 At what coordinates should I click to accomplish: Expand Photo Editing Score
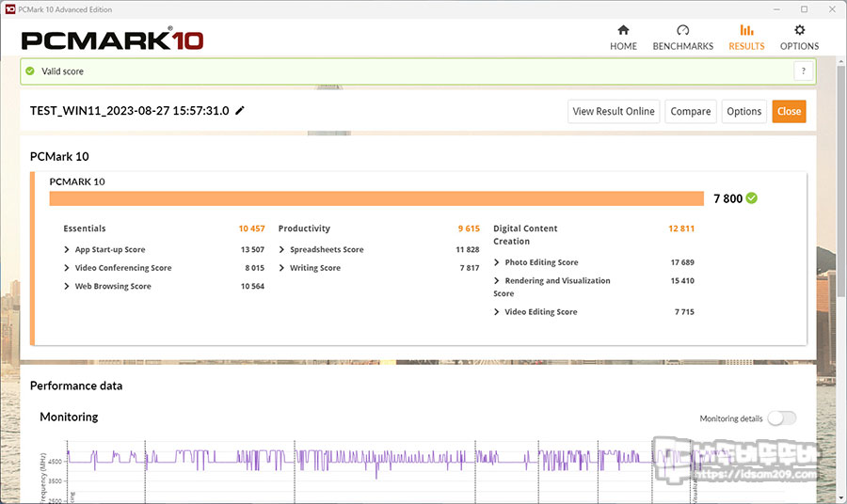pyautogui.click(x=496, y=262)
